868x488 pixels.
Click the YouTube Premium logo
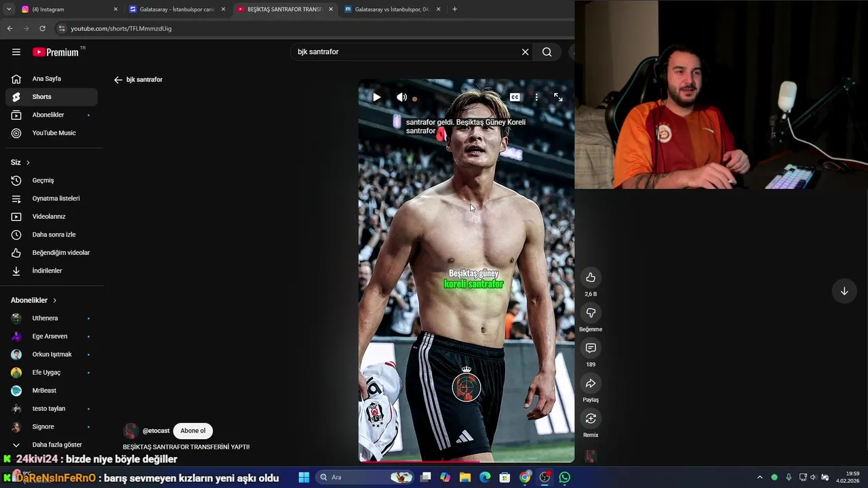click(x=56, y=52)
